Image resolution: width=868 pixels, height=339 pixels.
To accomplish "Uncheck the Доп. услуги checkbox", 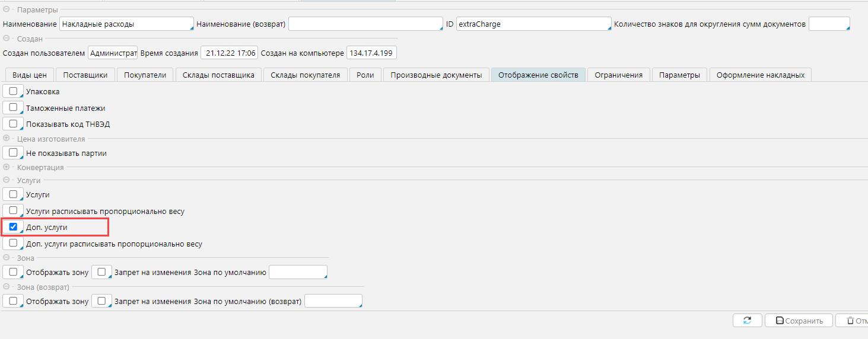I will [13, 227].
